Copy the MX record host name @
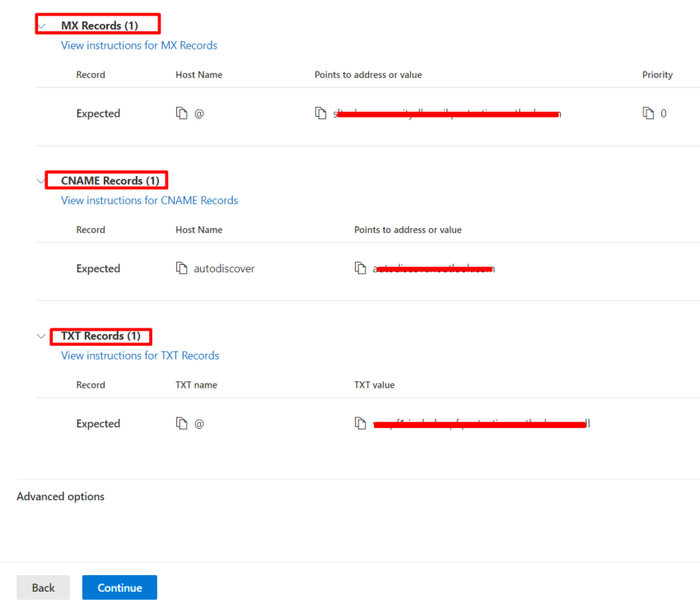700x604 pixels. (x=182, y=113)
